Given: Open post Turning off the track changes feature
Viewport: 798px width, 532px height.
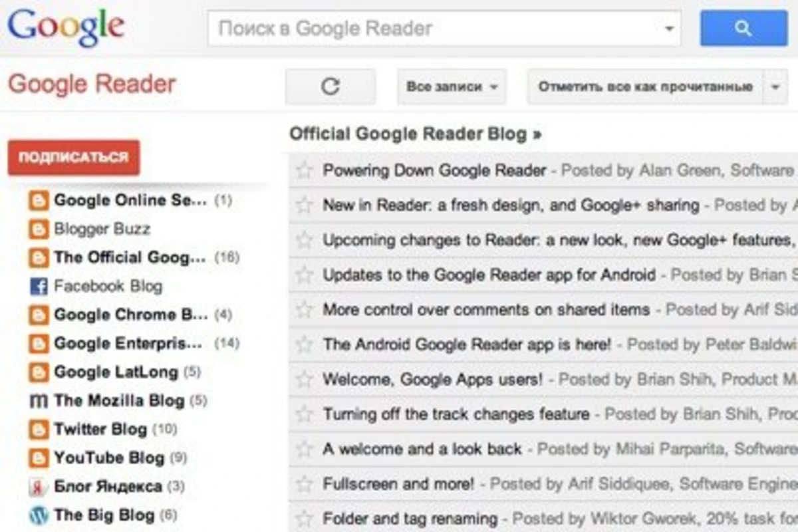Looking at the screenshot, I should 456,414.
